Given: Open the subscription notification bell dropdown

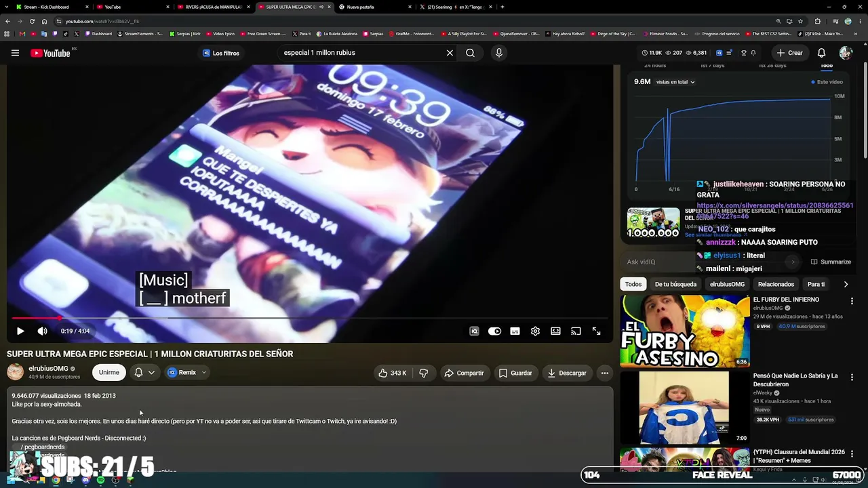Looking at the screenshot, I should pyautogui.click(x=144, y=372).
